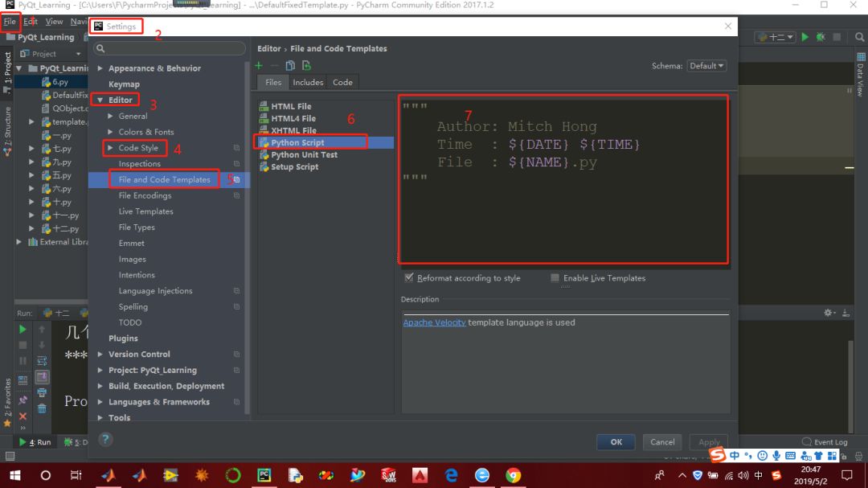Select XHTML File template

point(293,131)
